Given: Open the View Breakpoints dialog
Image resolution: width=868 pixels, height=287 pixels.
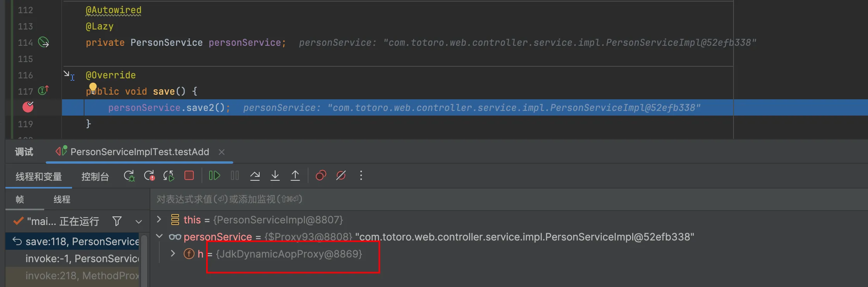Looking at the screenshot, I should [x=321, y=176].
